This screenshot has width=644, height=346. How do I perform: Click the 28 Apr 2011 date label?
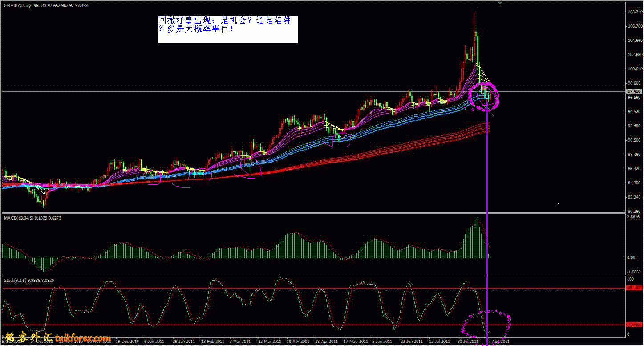(327, 342)
